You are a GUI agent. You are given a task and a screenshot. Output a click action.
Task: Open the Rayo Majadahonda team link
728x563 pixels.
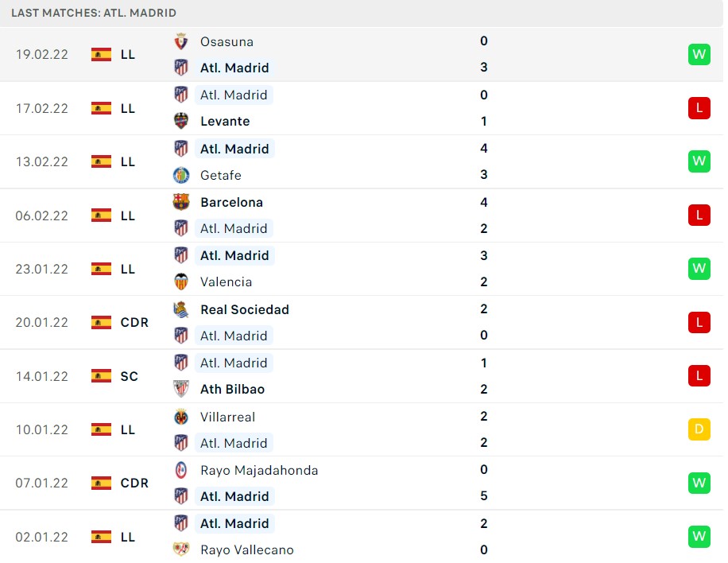(x=259, y=471)
